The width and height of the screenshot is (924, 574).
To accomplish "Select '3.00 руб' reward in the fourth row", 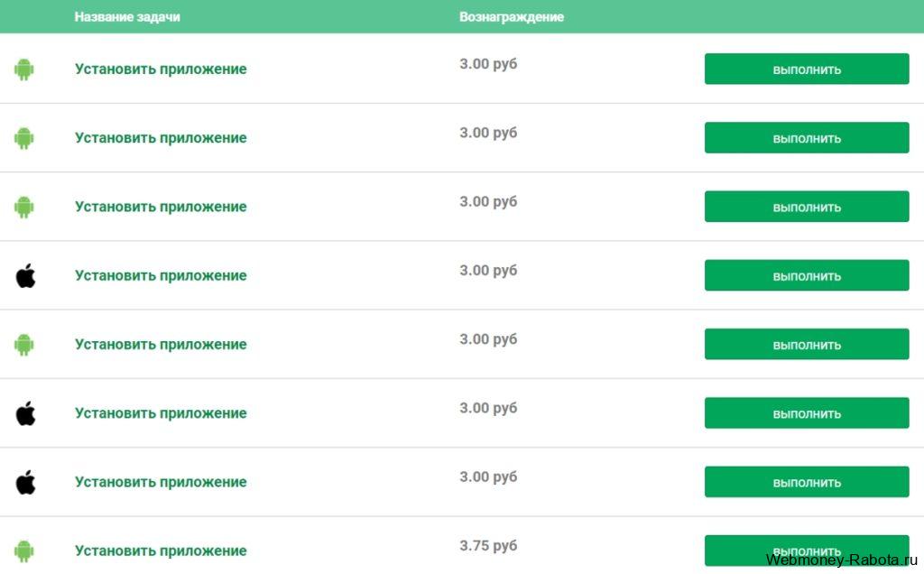I will tap(488, 271).
